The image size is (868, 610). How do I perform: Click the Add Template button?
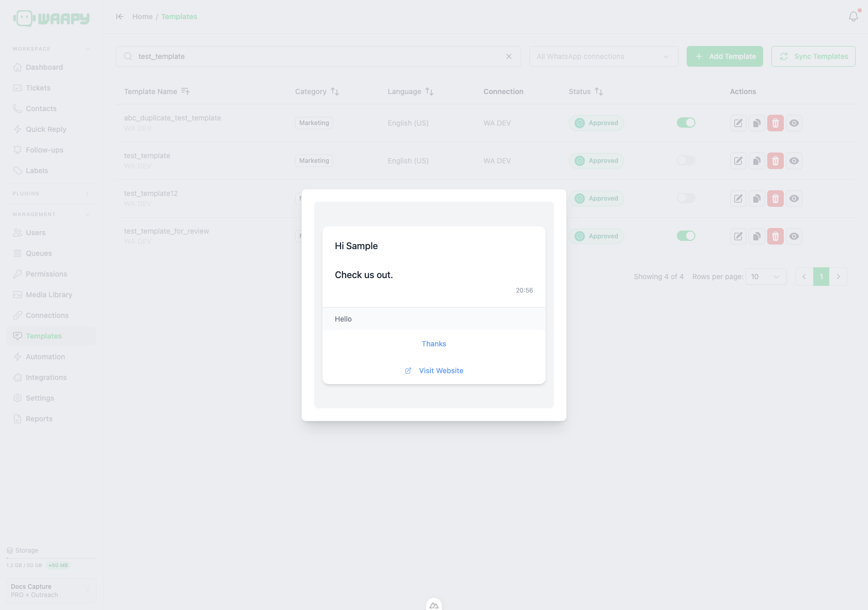724,56
